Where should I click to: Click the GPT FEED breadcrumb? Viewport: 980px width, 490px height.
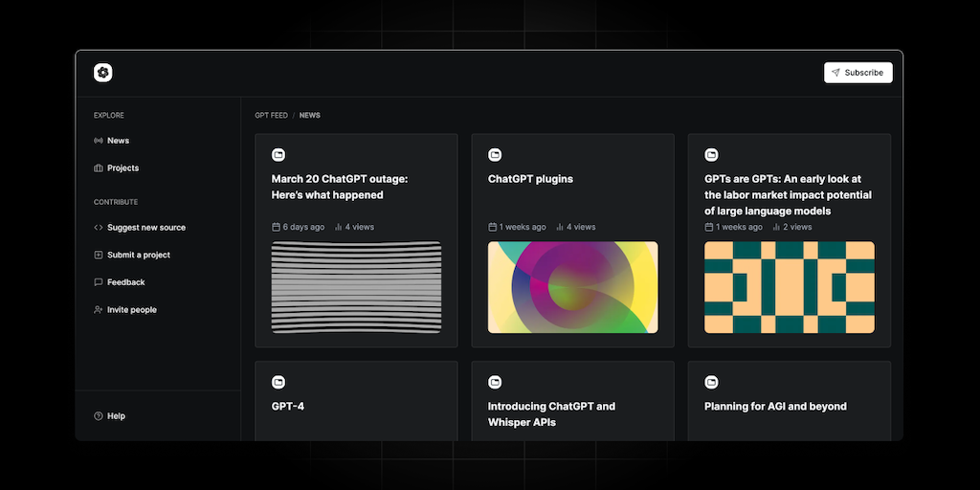coord(271,116)
